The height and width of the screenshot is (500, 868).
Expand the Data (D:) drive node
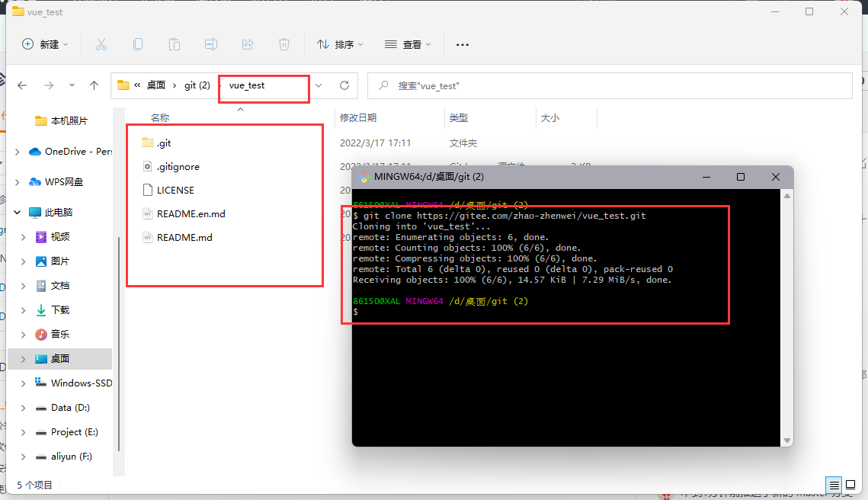point(24,408)
